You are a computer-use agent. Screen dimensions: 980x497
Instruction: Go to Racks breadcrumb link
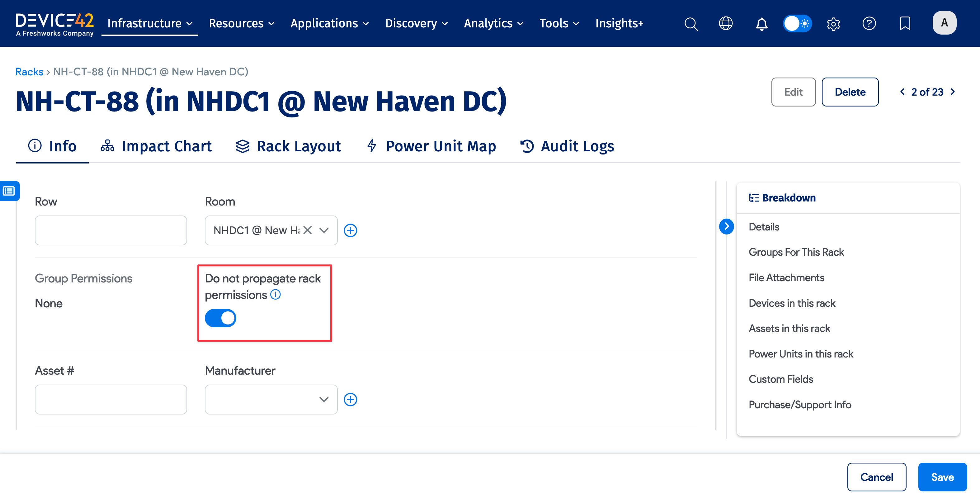29,72
